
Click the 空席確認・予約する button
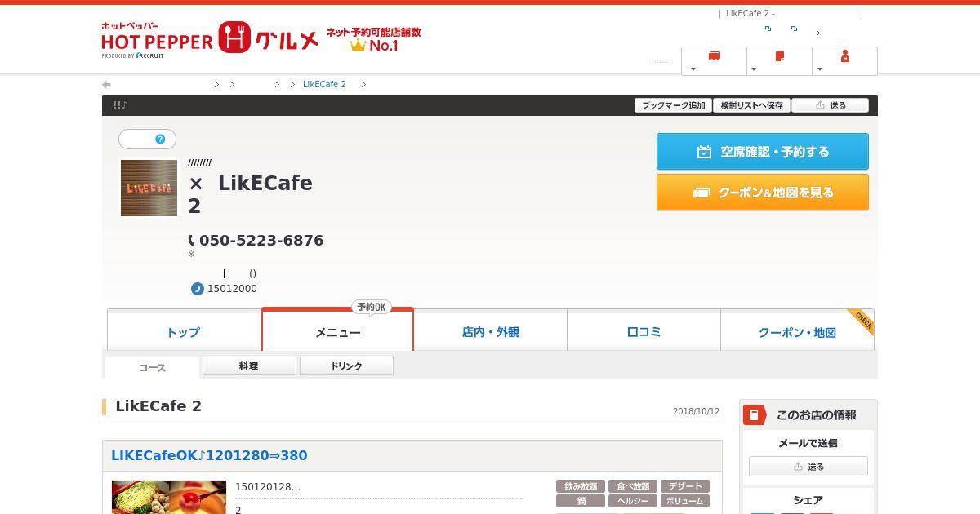coord(763,152)
